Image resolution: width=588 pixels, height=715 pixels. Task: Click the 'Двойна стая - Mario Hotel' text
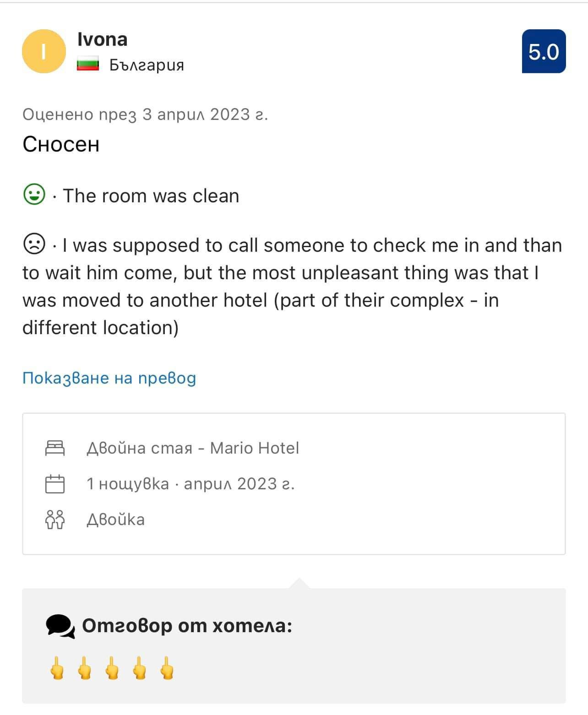coord(192,448)
